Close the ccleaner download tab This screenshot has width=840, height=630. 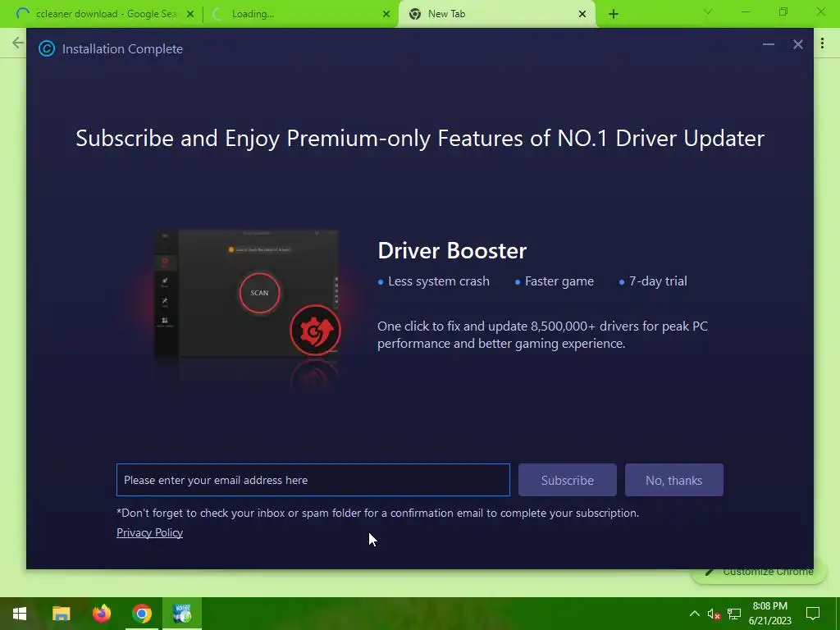click(x=190, y=15)
